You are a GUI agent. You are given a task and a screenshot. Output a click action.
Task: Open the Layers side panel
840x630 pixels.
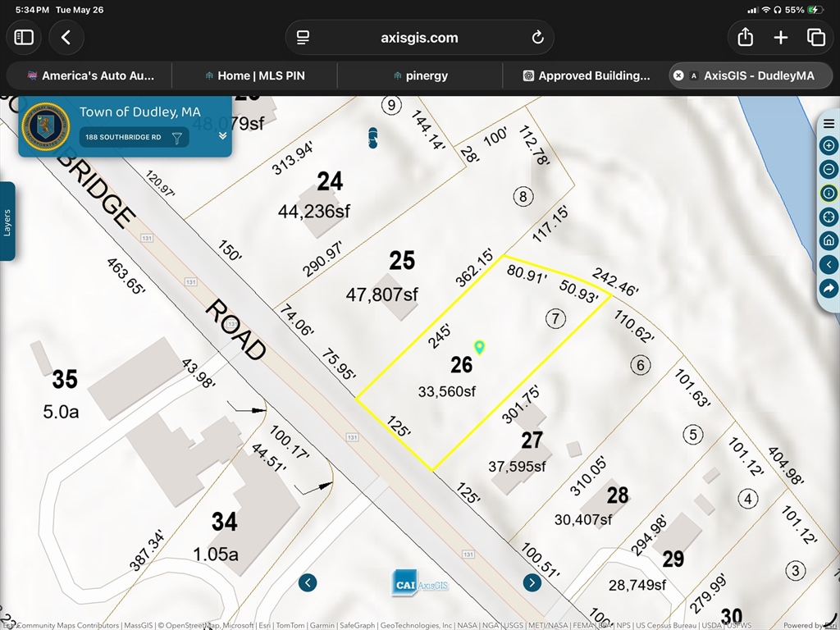click(7, 221)
